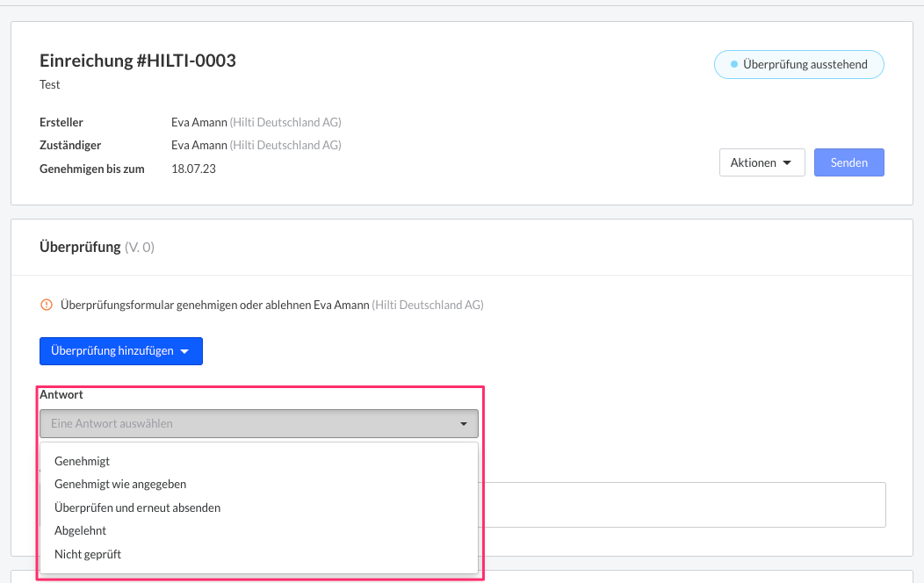Click the date 18.07.23
Viewport: 924px width, 583px height.
point(193,169)
